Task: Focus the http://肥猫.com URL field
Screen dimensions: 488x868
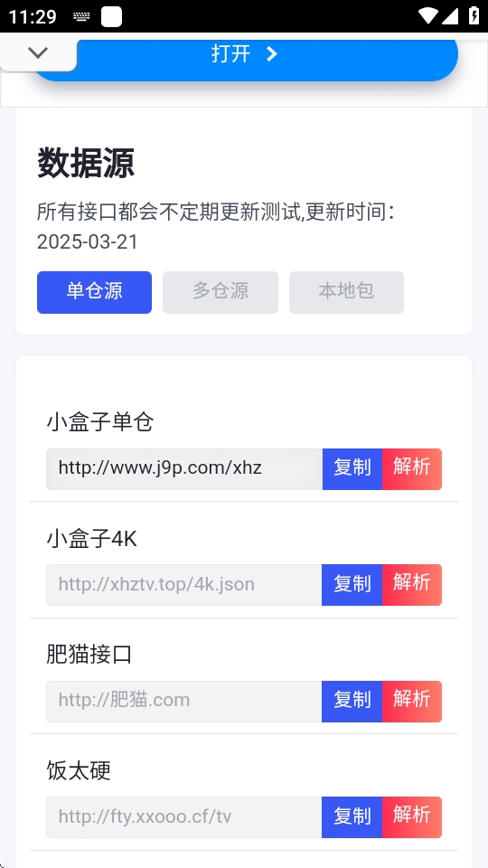Action: [184, 702]
